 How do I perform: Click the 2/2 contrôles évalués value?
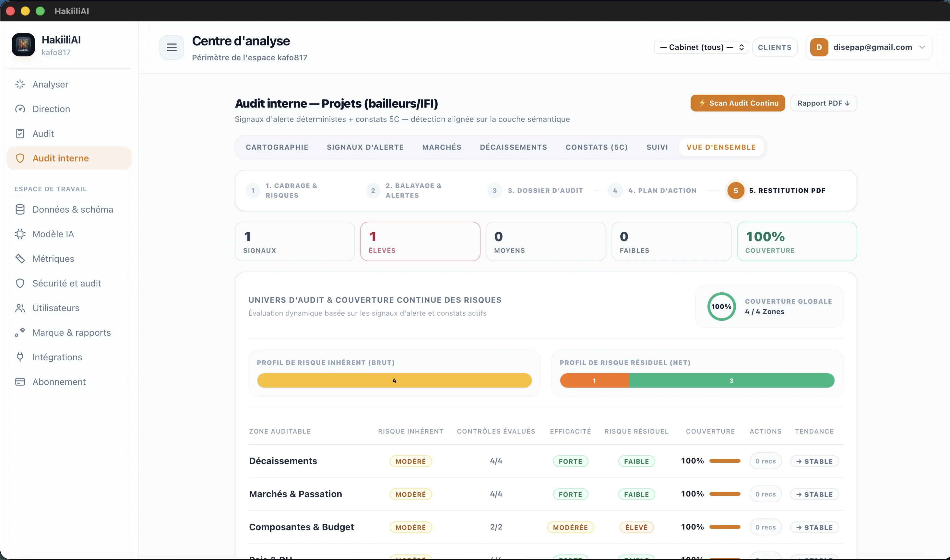tap(496, 527)
